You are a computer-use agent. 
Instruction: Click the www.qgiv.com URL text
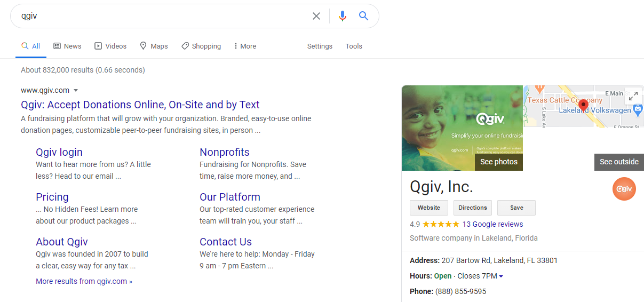tap(45, 90)
